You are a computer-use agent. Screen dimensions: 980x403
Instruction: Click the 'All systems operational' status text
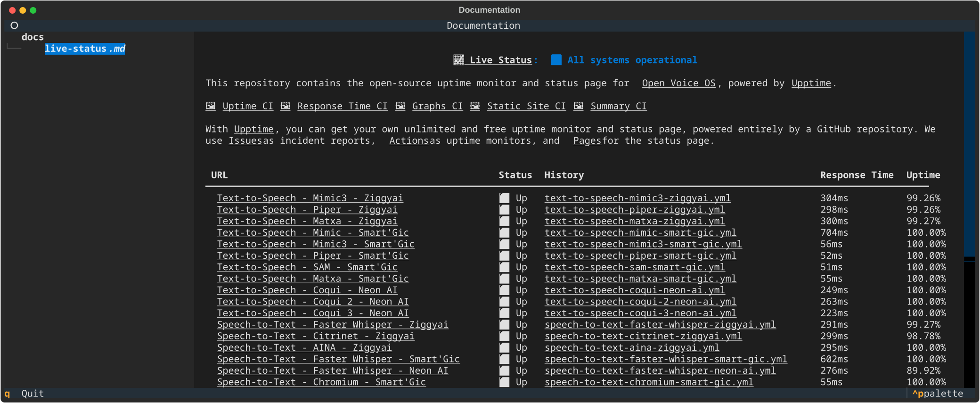632,60
